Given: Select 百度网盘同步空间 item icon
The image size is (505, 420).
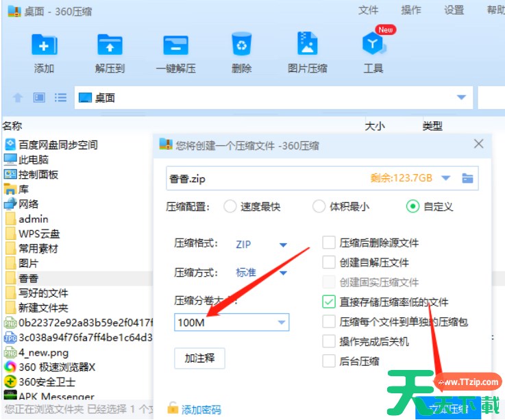Looking at the screenshot, I should (10, 145).
